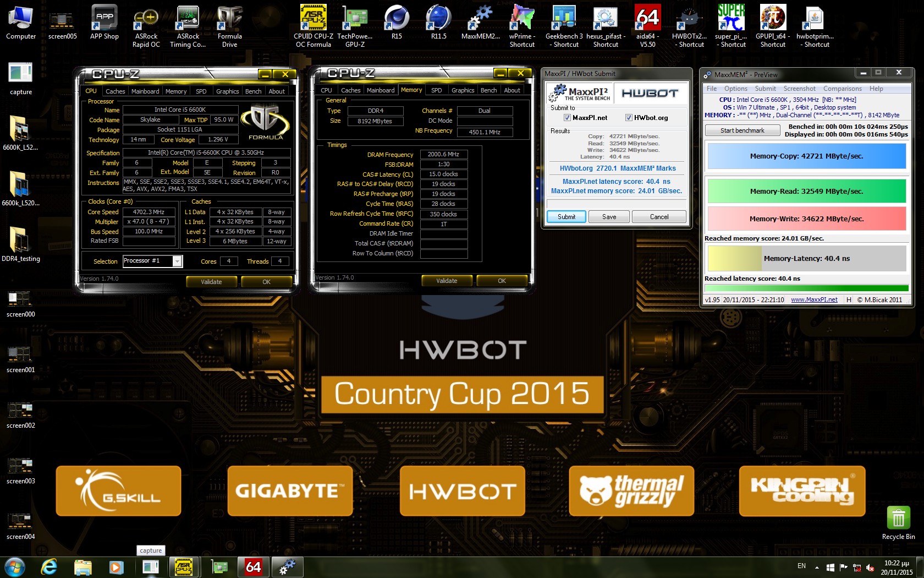
Task: Launch MaxxMEM2 desktop shortcut
Action: pyautogui.click(x=480, y=23)
